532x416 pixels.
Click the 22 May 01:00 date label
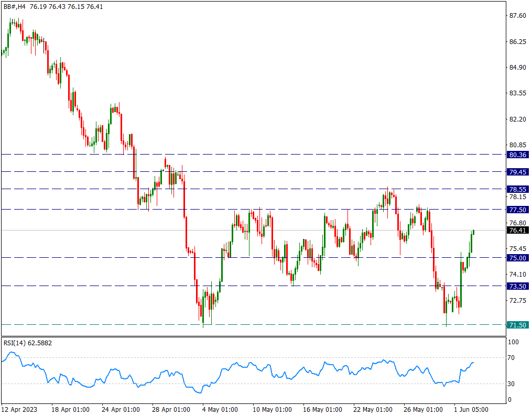tap(373, 410)
